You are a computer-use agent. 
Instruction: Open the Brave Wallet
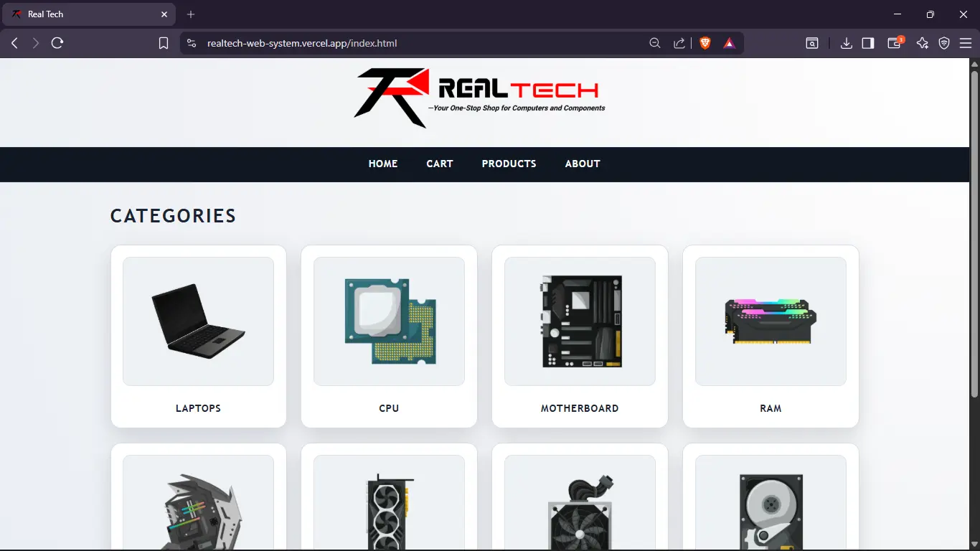(895, 43)
